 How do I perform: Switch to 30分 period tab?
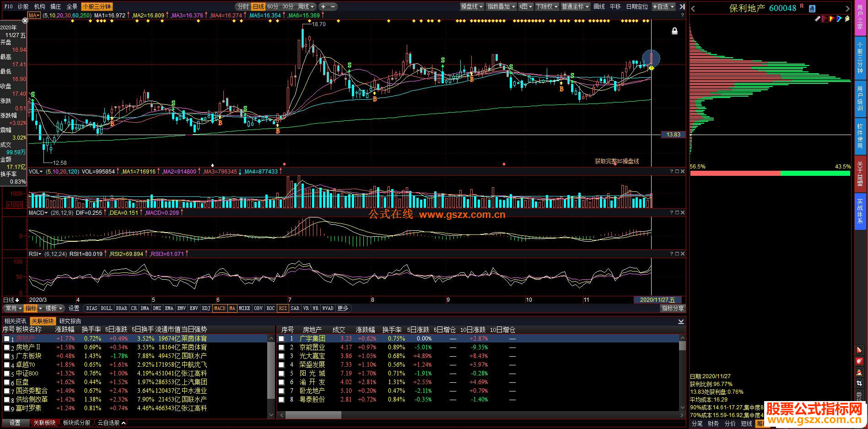point(288,6)
